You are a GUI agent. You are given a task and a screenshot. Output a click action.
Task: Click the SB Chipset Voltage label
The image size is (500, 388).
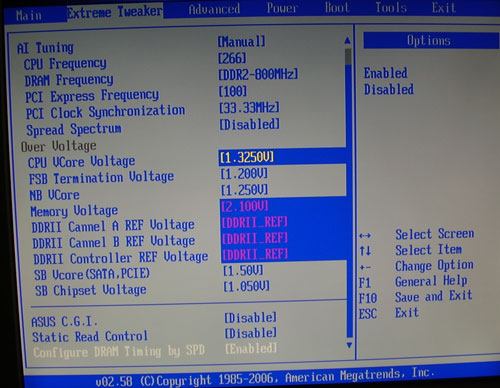pyautogui.click(x=91, y=290)
